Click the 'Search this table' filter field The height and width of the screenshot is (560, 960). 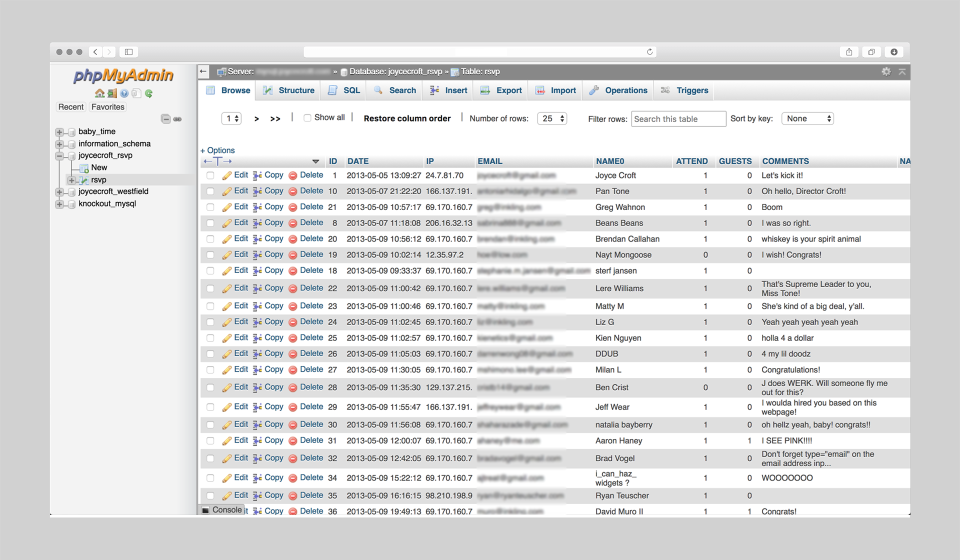point(678,119)
